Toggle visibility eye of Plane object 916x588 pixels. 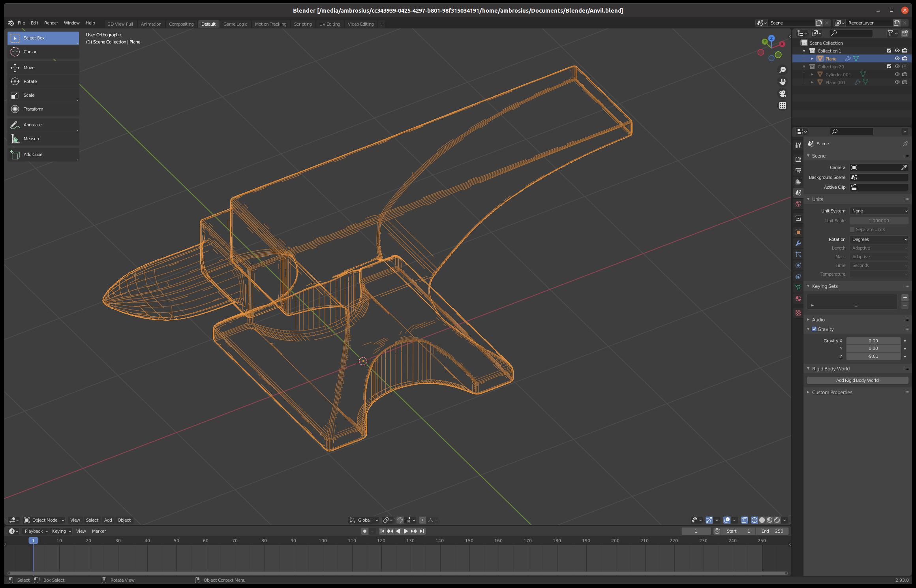(897, 58)
